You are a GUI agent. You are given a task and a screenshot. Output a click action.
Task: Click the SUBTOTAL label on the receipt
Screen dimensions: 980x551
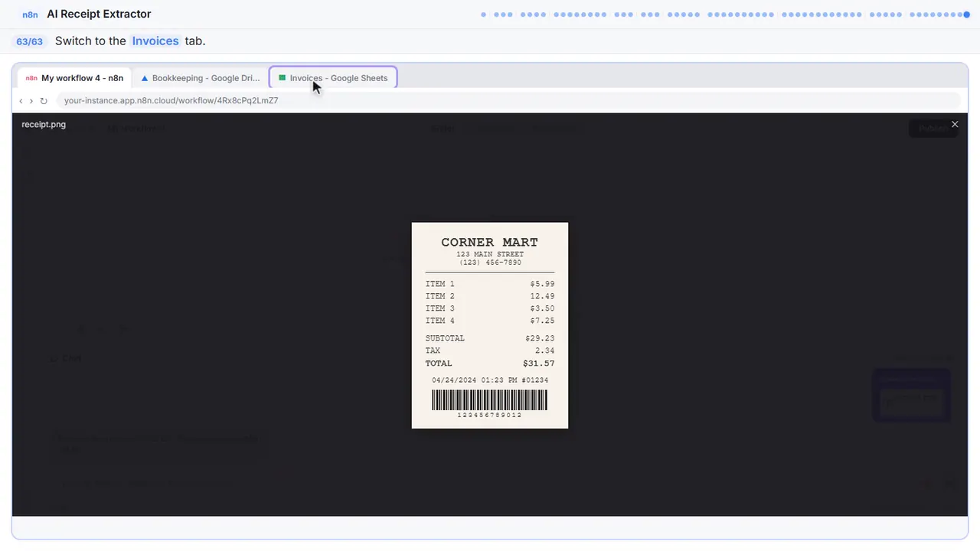[445, 338]
